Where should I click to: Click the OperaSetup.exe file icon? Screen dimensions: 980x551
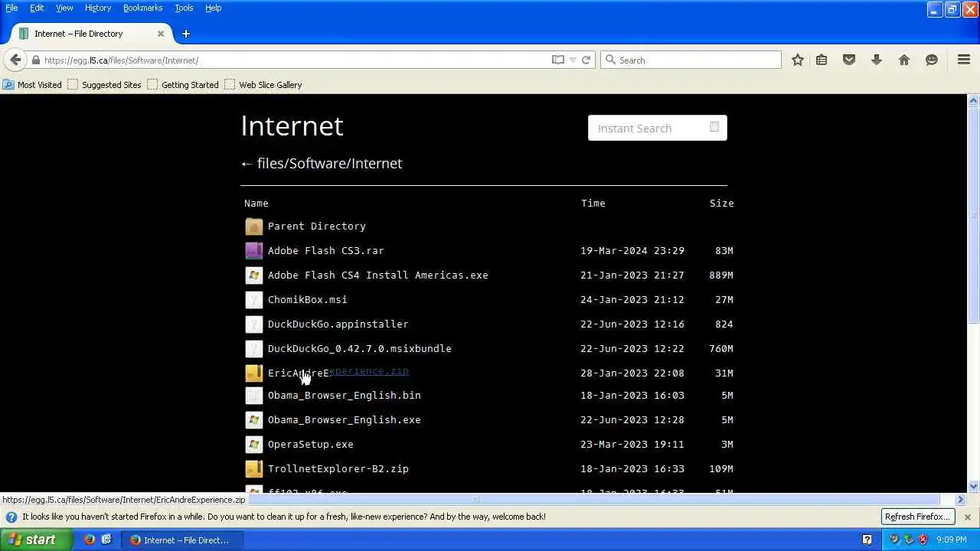pos(253,445)
